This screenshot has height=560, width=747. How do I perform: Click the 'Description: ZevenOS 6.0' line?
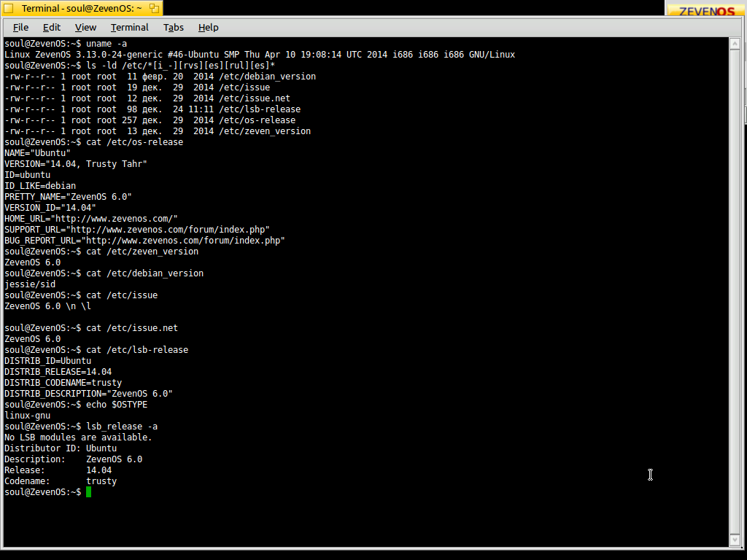click(74, 460)
